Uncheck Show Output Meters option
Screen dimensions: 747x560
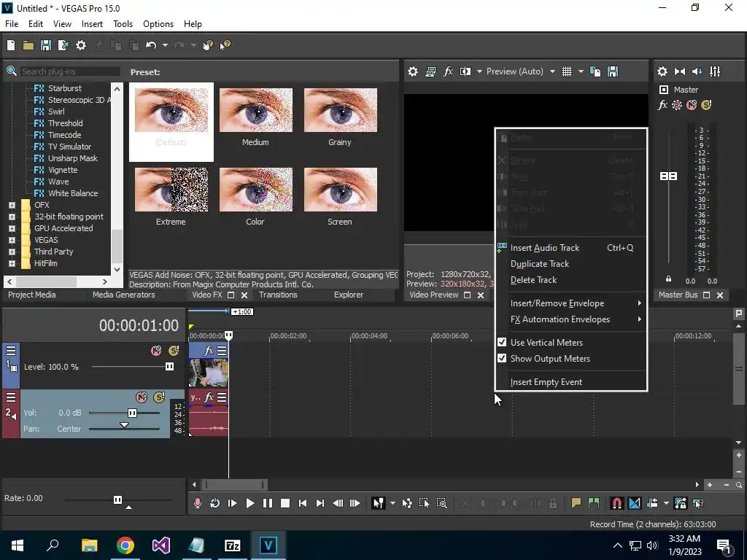(x=502, y=359)
